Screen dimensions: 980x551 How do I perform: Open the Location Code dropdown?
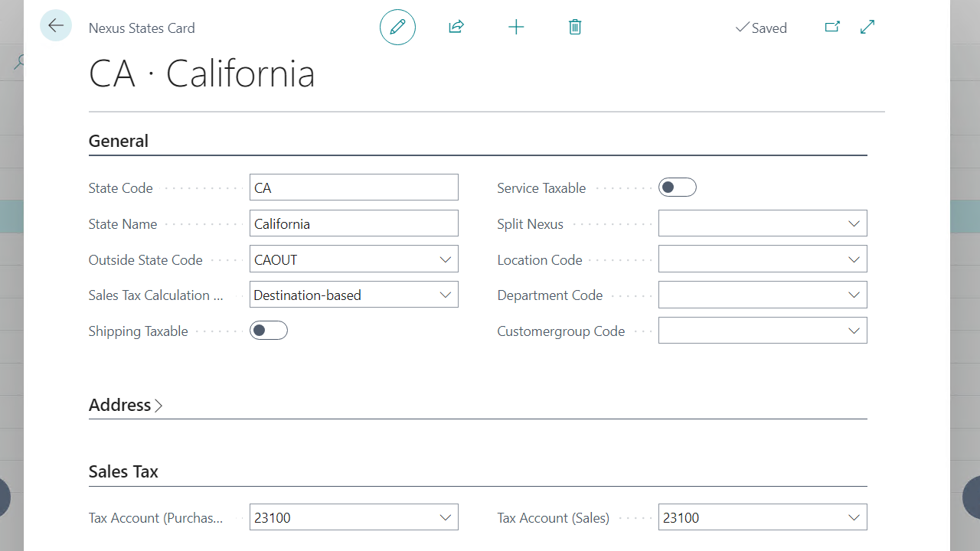tap(854, 259)
